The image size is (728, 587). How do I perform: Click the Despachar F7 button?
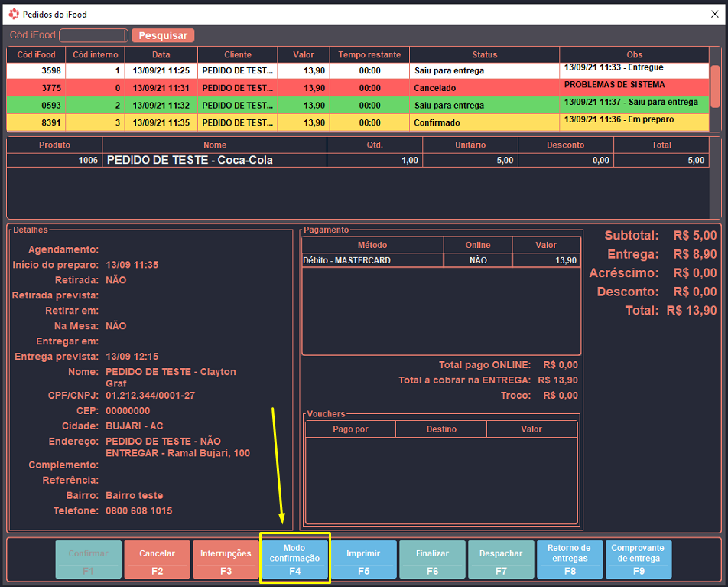(x=501, y=559)
